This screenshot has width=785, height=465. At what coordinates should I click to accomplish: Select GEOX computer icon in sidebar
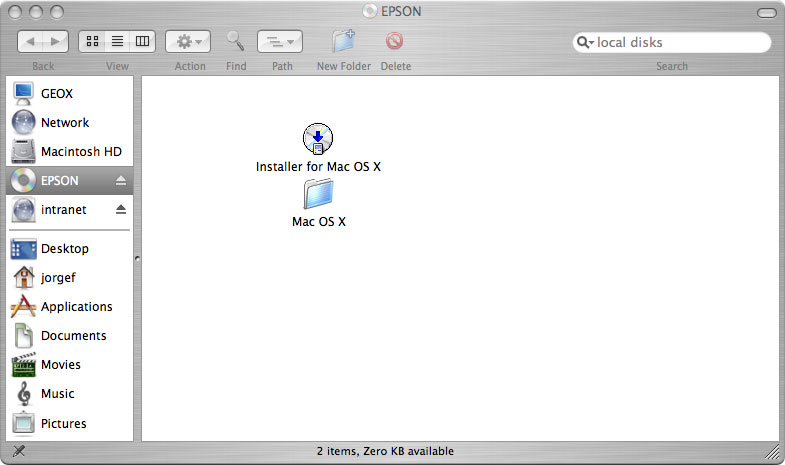pyautogui.click(x=23, y=94)
